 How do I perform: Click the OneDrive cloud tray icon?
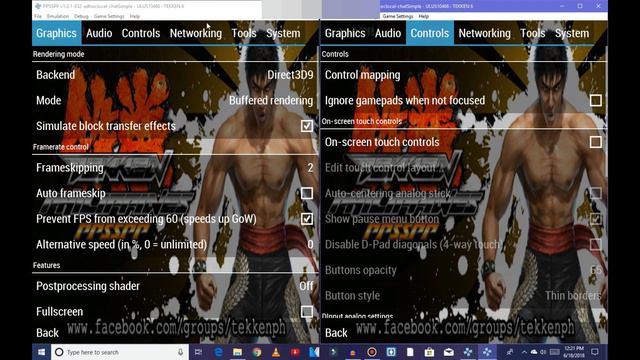pyautogui.click(x=534, y=352)
